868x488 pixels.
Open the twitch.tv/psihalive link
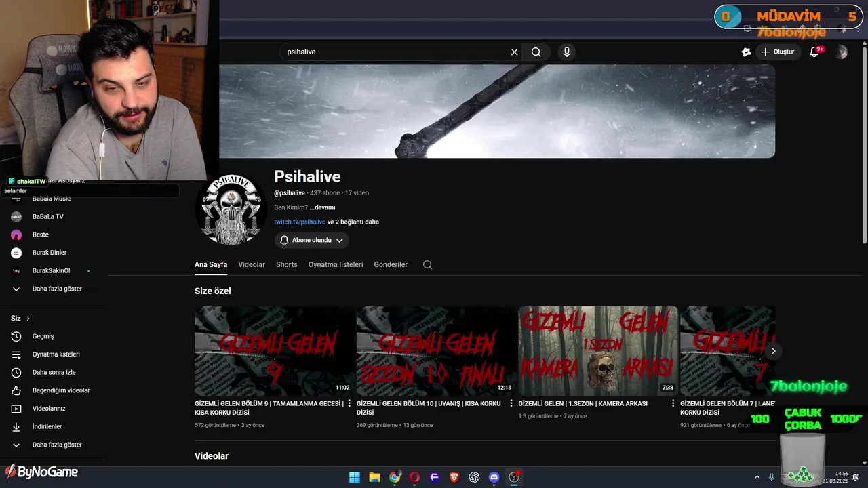(x=300, y=222)
